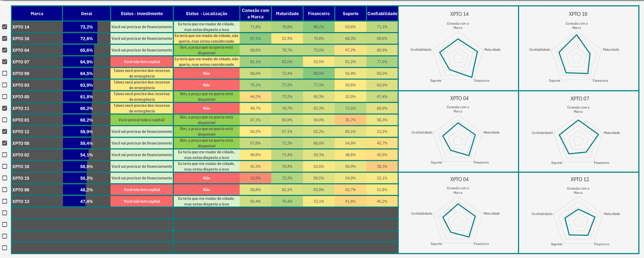Click the XPTO 16 radar chart
Screen dimensions: 644x258
[x=579, y=48]
